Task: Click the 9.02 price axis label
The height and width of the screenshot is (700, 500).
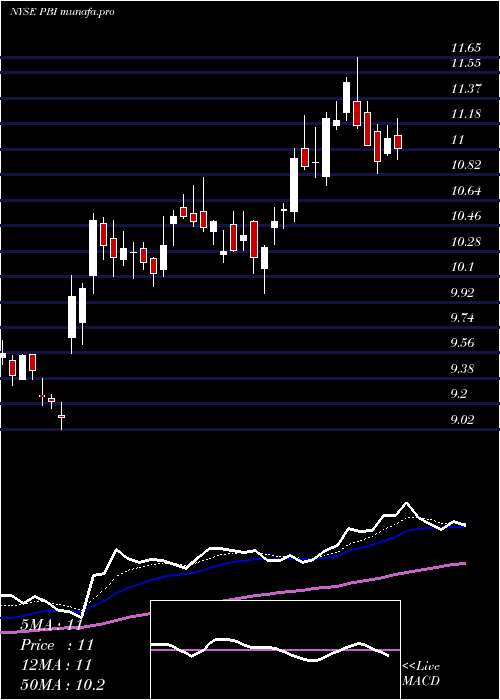Action: pyautogui.click(x=462, y=420)
